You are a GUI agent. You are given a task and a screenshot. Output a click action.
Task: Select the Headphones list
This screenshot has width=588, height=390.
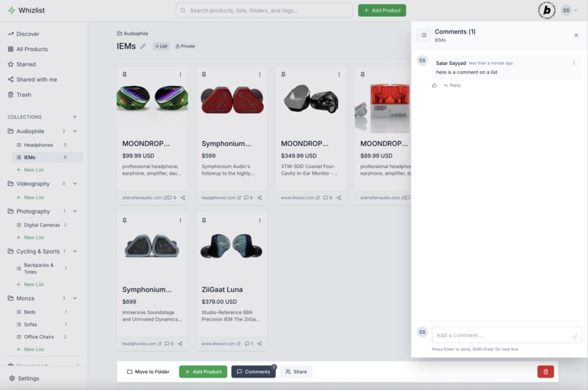(47, 145)
